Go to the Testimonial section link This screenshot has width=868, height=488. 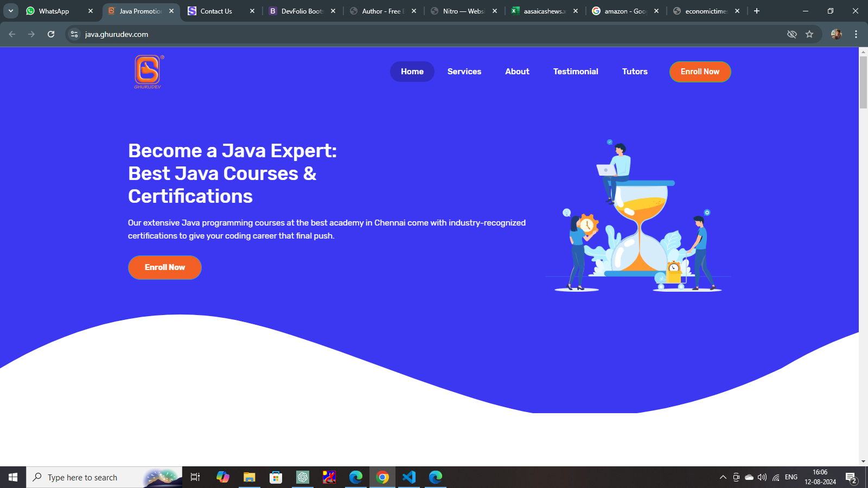click(575, 72)
